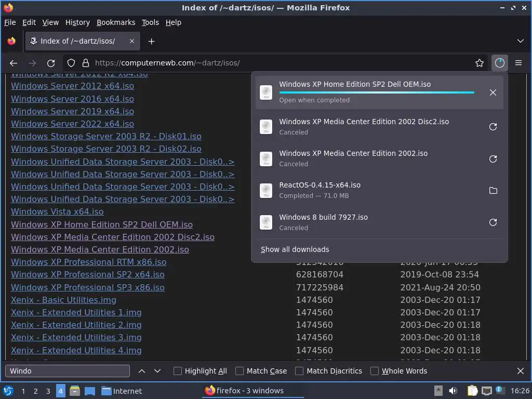Open the Edit menu
The height and width of the screenshot is (399, 532).
(29, 22)
